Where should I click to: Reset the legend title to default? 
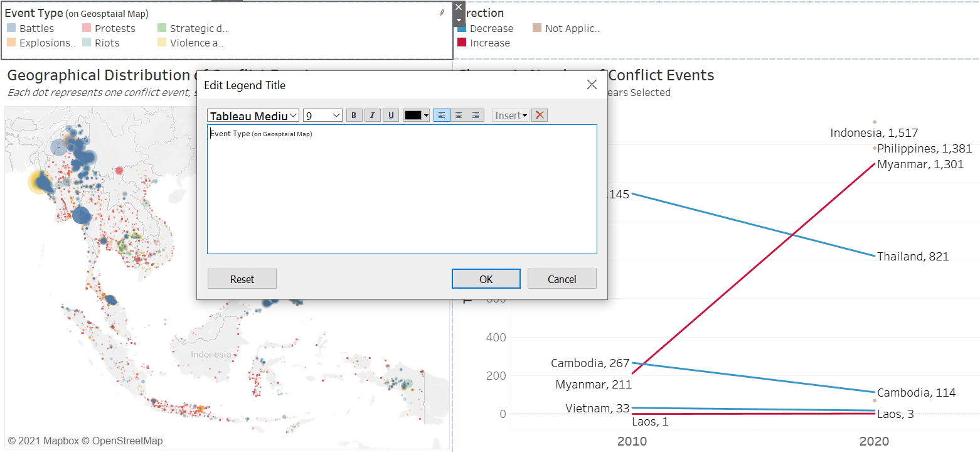tap(242, 279)
